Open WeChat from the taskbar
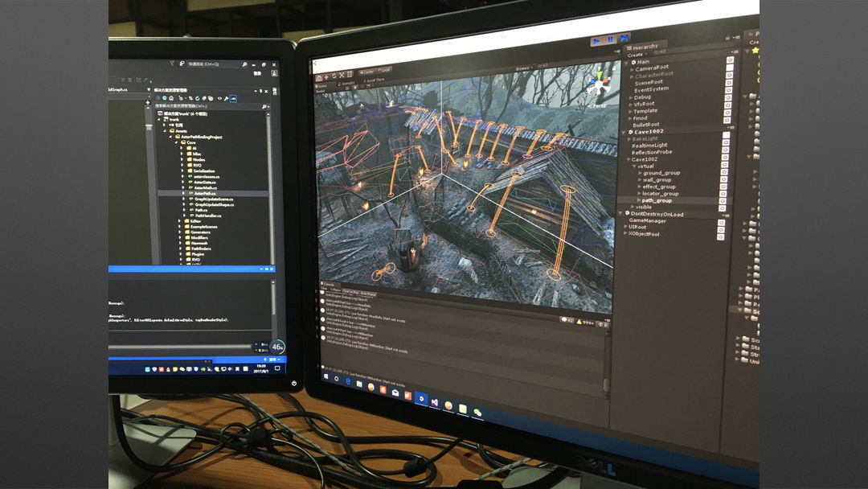 tap(477, 412)
